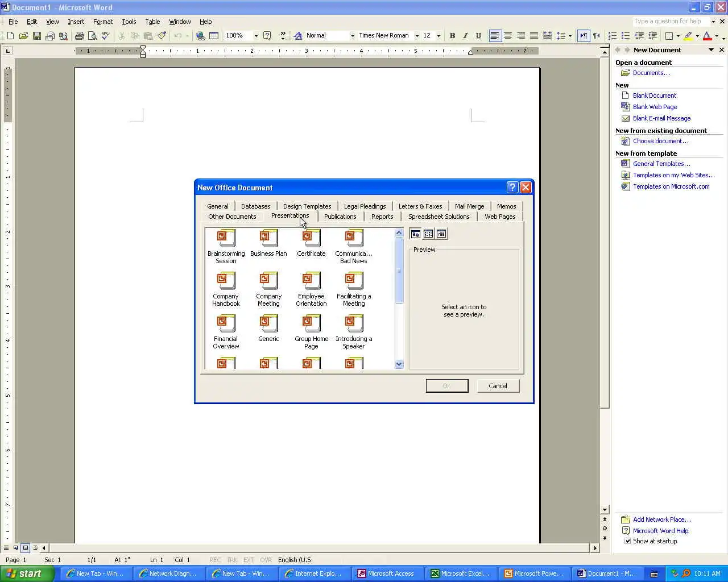
Task: Open the Format menu
Action: tap(103, 22)
